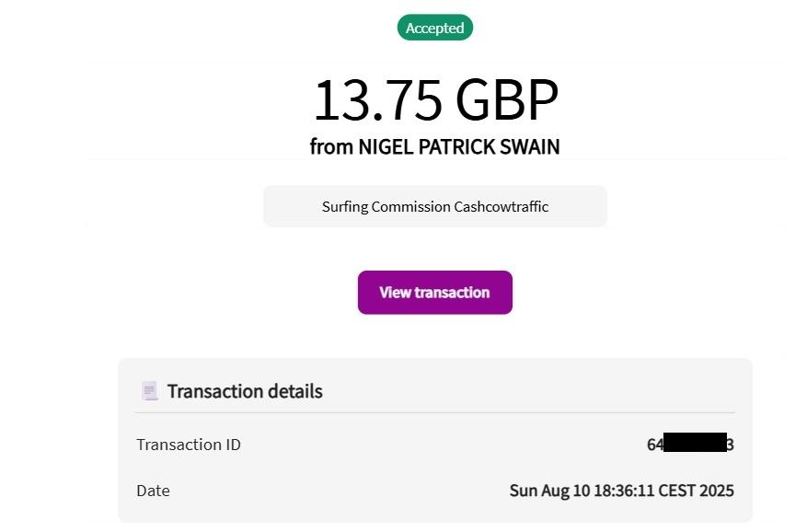Click the black redaction bar over the ID
Viewport: 807px width, 532px height.
click(695, 443)
